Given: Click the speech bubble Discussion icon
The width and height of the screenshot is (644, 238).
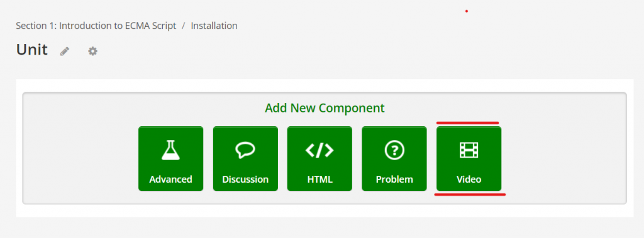Looking at the screenshot, I should pyautogui.click(x=245, y=150).
